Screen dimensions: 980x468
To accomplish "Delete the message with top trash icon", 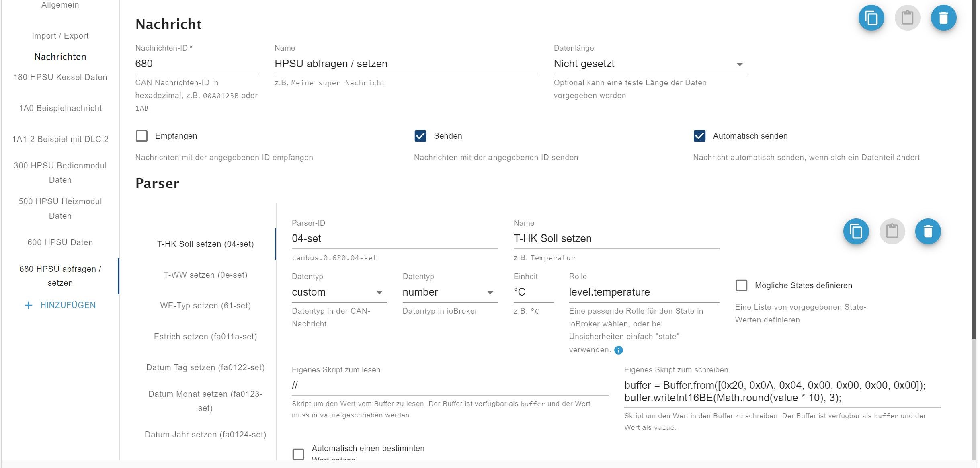I will click(x=943, y=18).
